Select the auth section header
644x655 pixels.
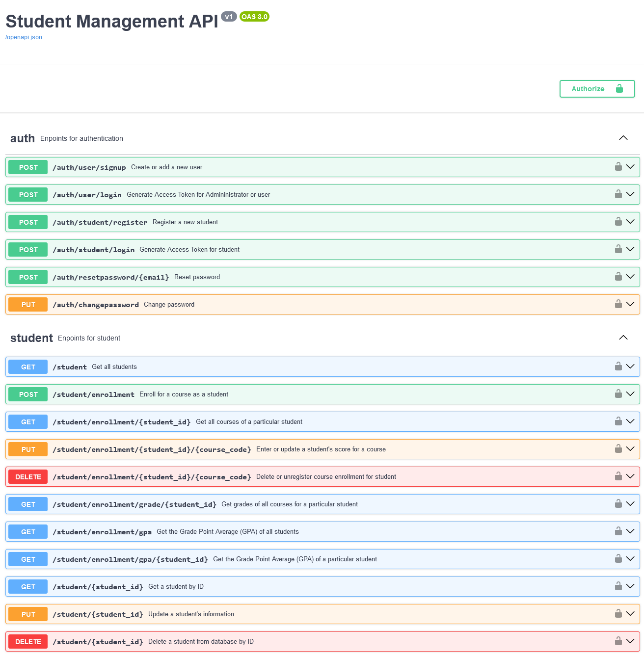tap(22, 138)
